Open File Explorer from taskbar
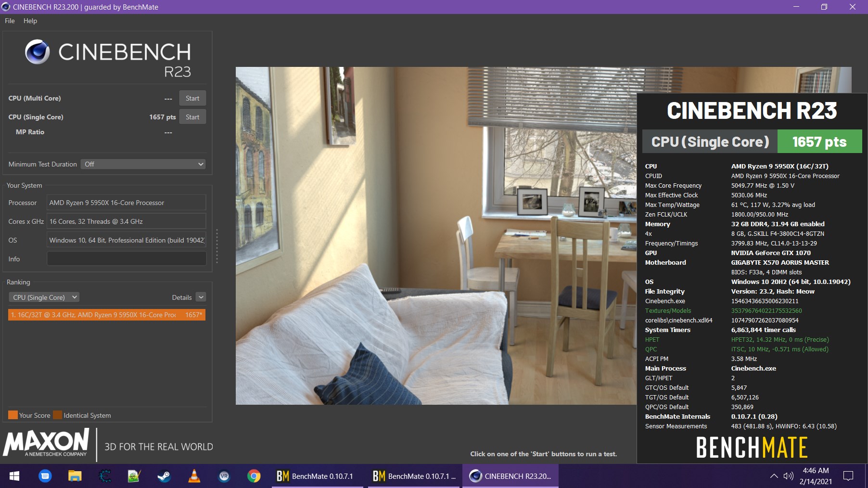This screenshot has height=488, width=868. [x=75, y=476]
